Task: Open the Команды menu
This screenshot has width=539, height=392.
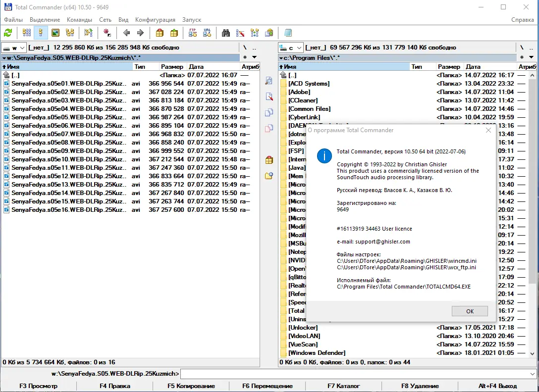Action: tap(81, 20)
